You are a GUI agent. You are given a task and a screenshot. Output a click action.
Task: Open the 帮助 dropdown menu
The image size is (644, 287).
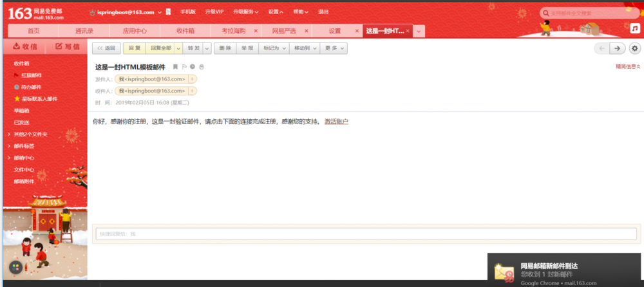pyautogui.click(x=301, y=12)
